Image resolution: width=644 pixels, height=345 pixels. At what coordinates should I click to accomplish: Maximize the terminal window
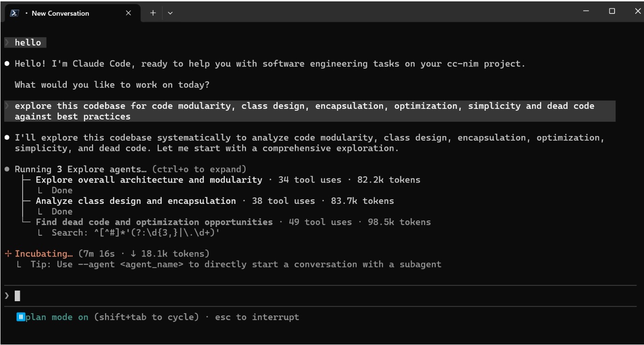(x=612, y=11)
